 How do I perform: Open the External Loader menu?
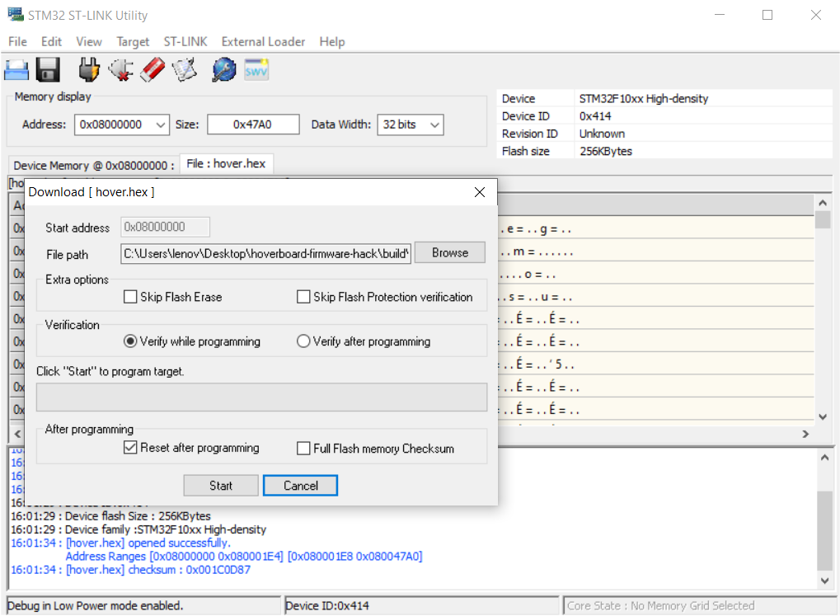click(x=263, y=41)
